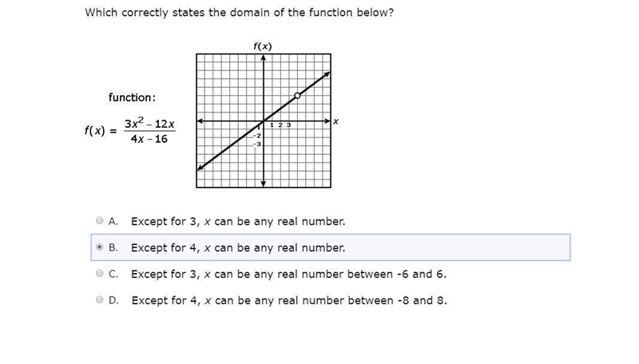
Task: Click answer text 'Except for 3, x can be any real number.'
Action: pyautogui.click(x=238, y=221)
